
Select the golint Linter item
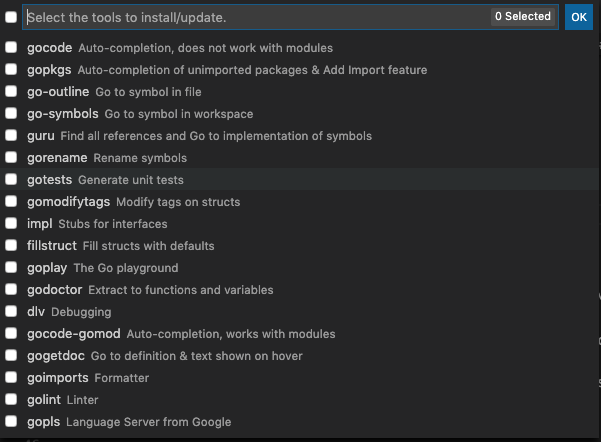299,400
